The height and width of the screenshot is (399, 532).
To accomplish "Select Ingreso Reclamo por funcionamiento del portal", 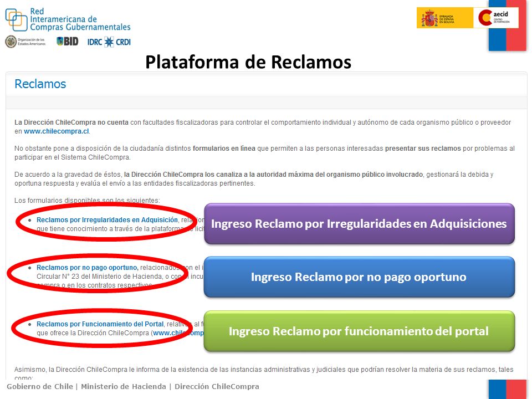I will point(359,331).
